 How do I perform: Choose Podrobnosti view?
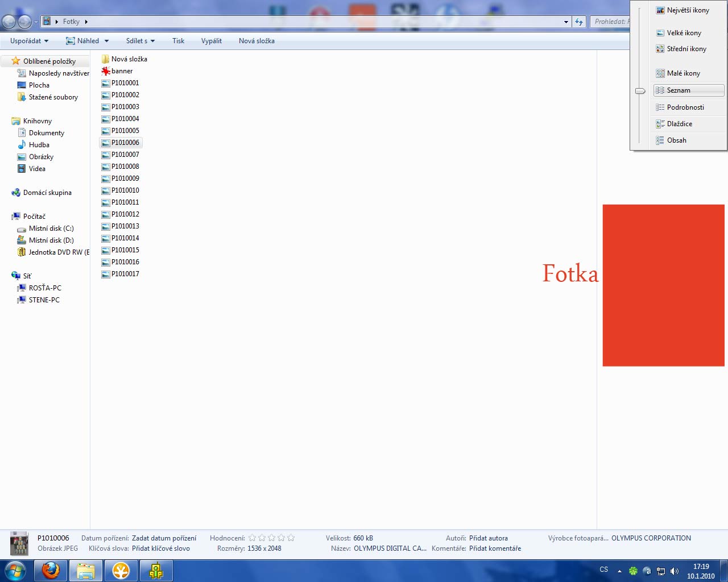[x=688, y=107]
